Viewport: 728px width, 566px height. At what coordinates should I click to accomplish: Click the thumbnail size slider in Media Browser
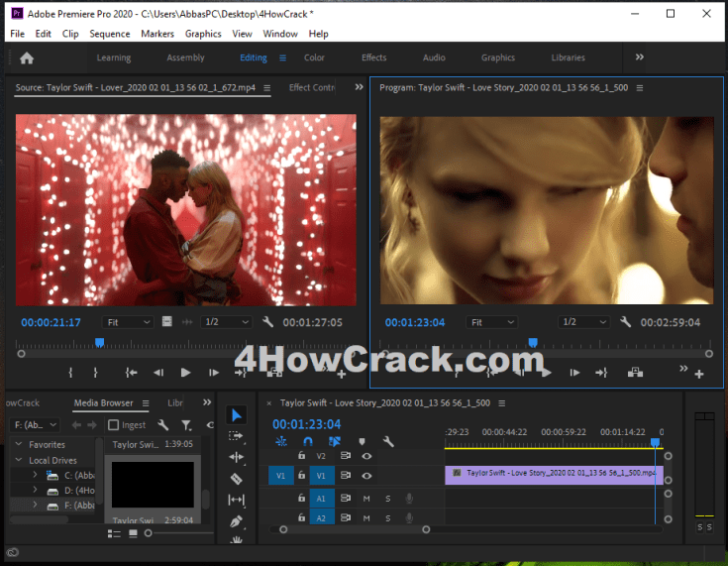coord(150,533)
